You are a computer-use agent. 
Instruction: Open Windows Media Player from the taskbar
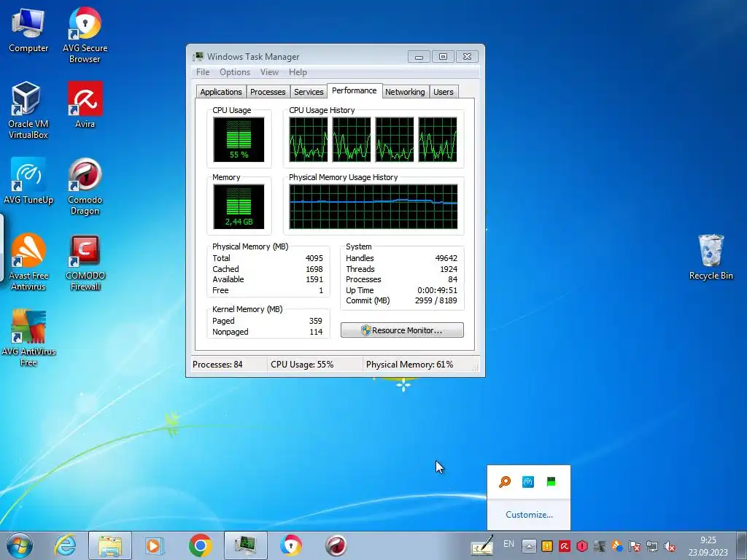click(x=153, y=545)
